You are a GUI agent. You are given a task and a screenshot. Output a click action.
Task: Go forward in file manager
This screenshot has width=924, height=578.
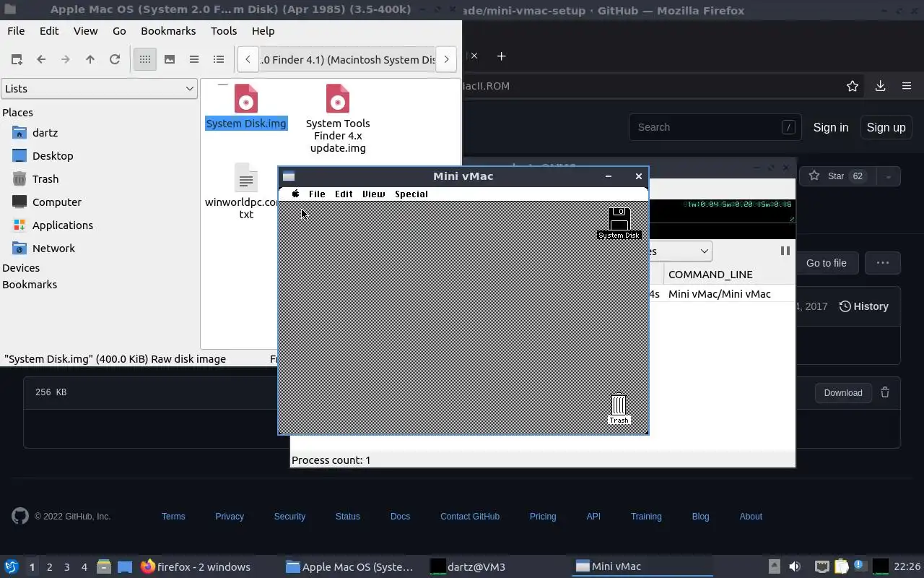pyautogui.click(x=66, y=59)
